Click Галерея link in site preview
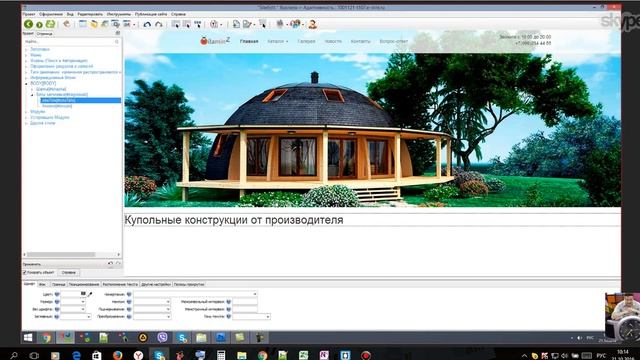 [306, 41]
